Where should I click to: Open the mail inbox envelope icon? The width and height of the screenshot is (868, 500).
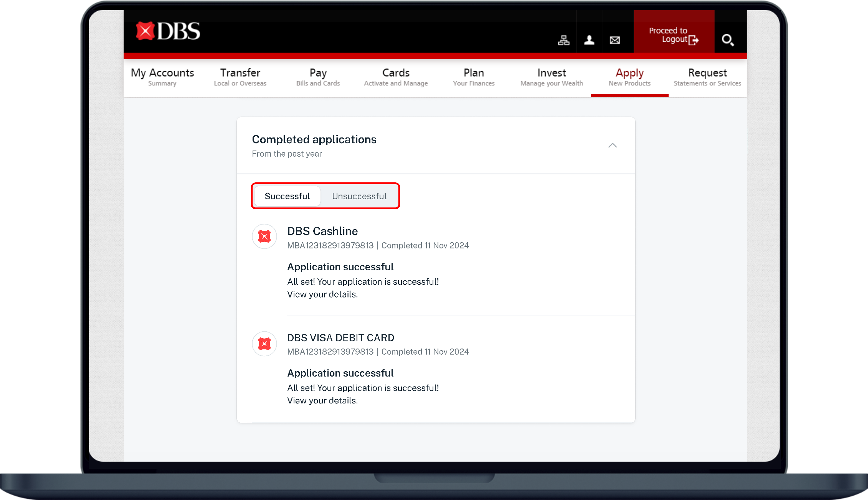click(x=615, y=40)
